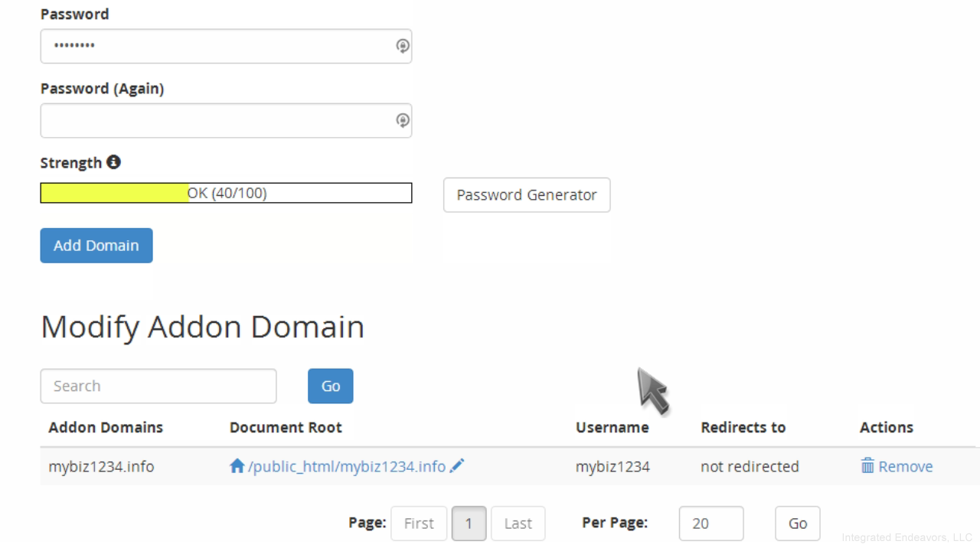Select page 1 in pagination
Viewport: 980px width, 551px height.
pos(469,523)
